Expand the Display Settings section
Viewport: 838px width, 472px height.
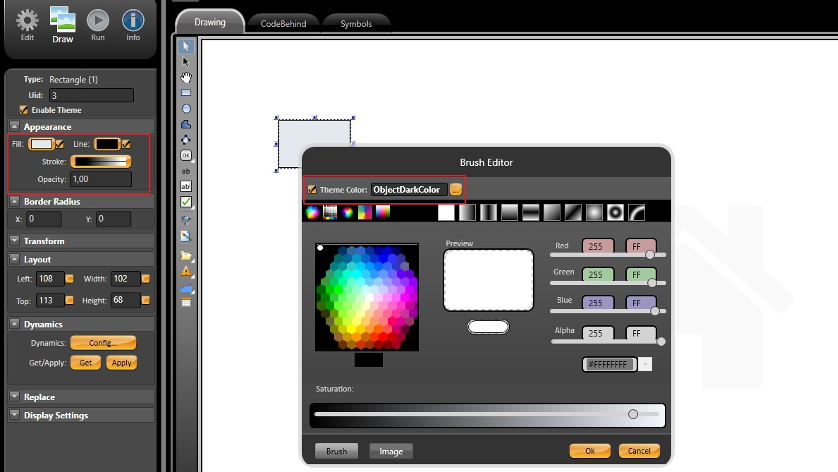click(x=15, y=415)
